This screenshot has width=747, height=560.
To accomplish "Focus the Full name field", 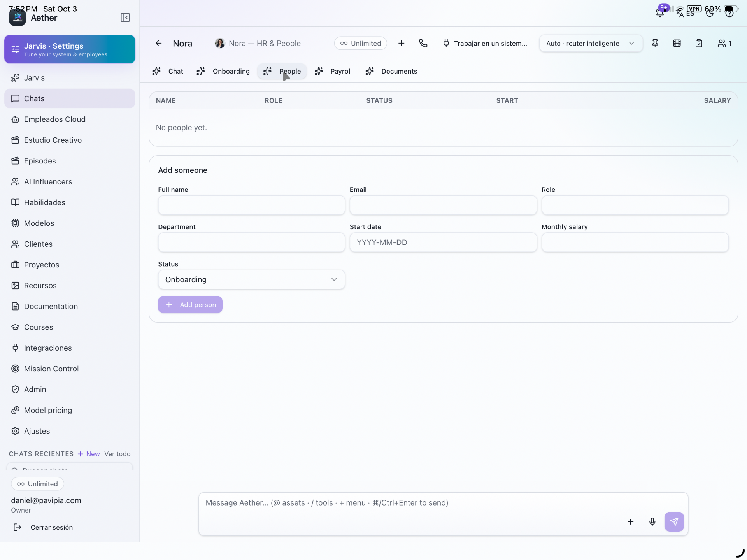I will click(x=251, y=205).
